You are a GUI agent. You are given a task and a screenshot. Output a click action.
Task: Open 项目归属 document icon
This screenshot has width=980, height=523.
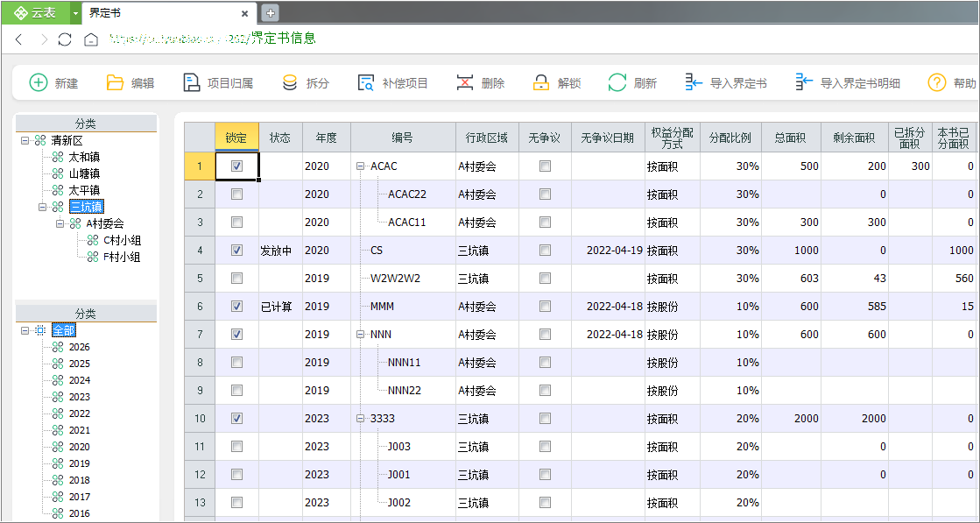point(191,82)
